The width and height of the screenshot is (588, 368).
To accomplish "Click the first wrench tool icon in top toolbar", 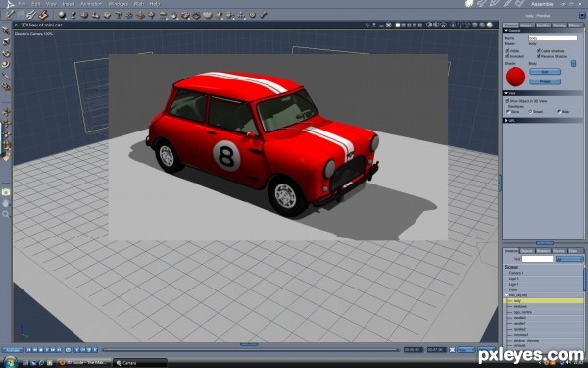I will point(9,15).
